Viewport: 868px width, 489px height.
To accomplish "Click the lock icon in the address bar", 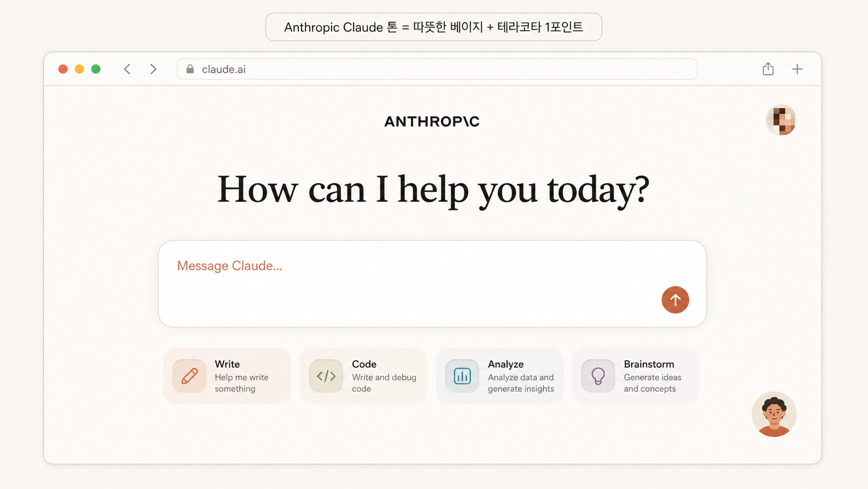I will (x=190, y=69).
